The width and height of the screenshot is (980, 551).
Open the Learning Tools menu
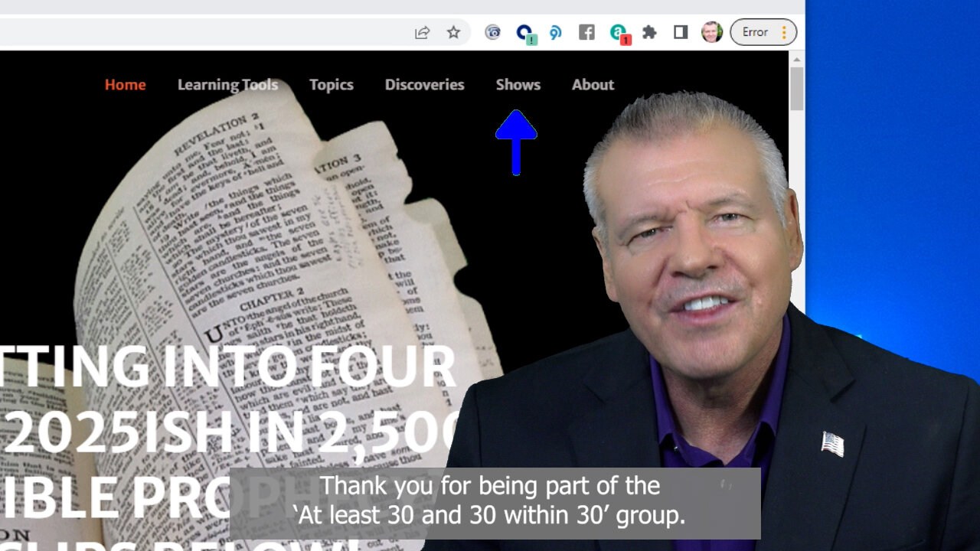point(228,85)
